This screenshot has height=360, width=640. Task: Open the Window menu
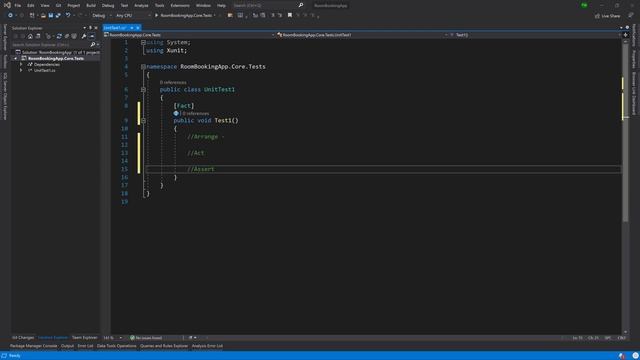[x=203, y=5]
